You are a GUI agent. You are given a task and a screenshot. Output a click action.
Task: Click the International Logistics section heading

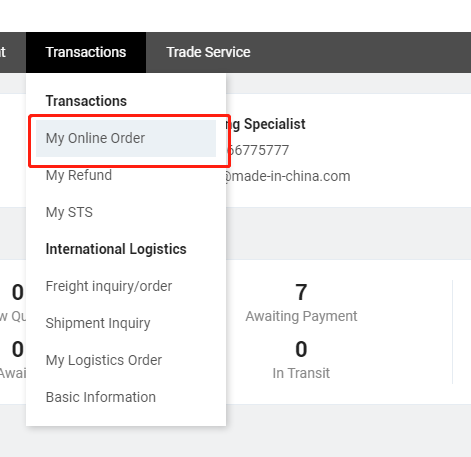(116, 249)
